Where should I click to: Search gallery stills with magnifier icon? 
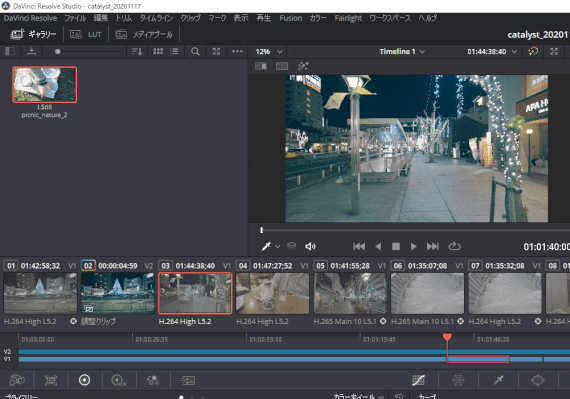(195, 51)
